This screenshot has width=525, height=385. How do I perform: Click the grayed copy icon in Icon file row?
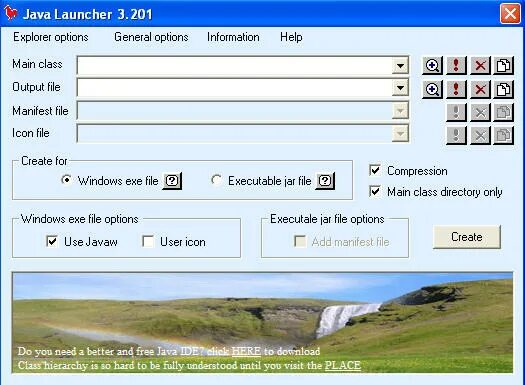pyautogui.click(x=504, y=135)
